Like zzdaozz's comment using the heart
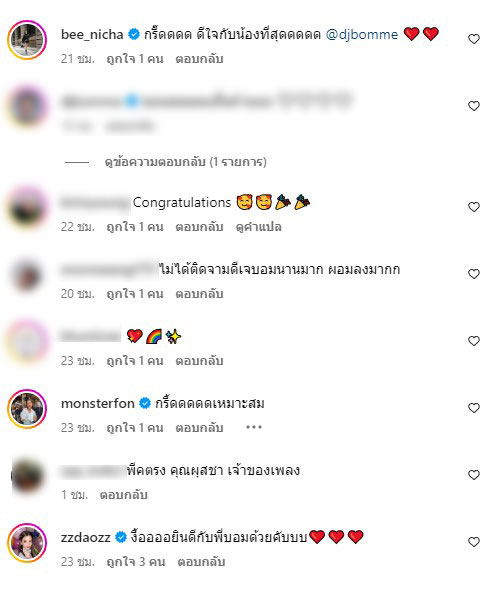This screenshot has height=599, width=489. [474, 542]
